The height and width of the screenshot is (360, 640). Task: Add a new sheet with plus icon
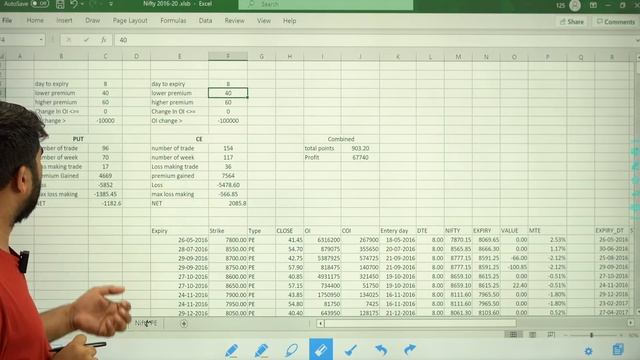tap(184, 324)
